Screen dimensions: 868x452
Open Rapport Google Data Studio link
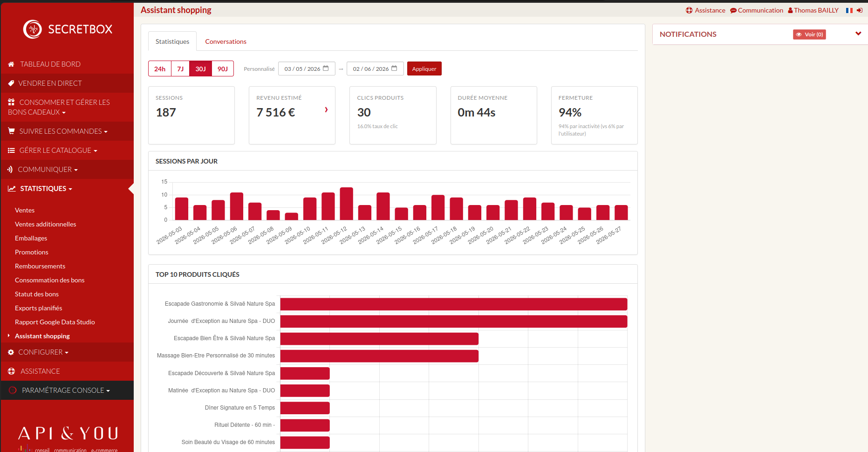[x=55, y=322]
